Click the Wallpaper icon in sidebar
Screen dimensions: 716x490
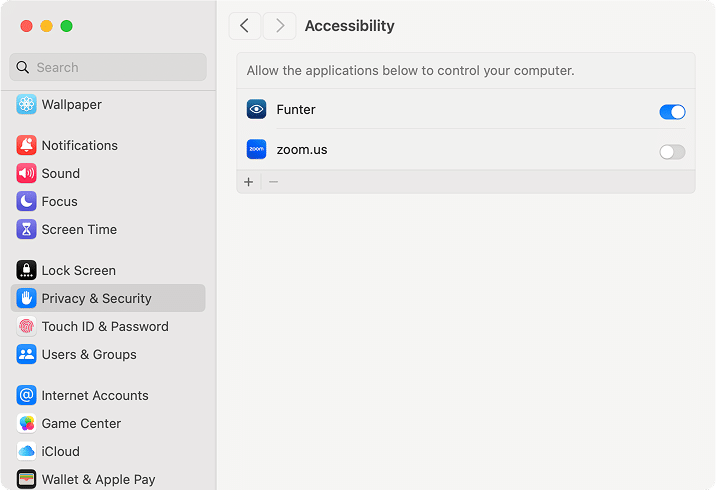26,105
